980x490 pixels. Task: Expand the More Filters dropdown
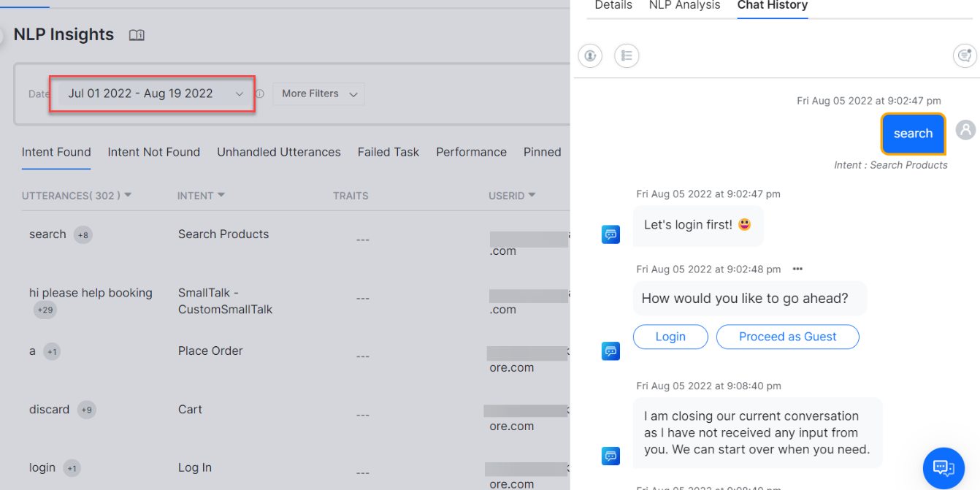(x=318, y=93)
